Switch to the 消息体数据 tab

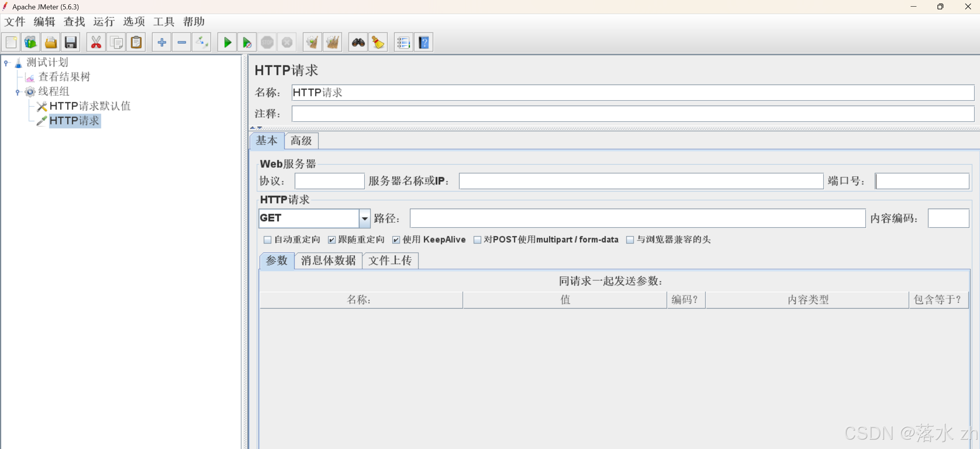tap(328, 261)
